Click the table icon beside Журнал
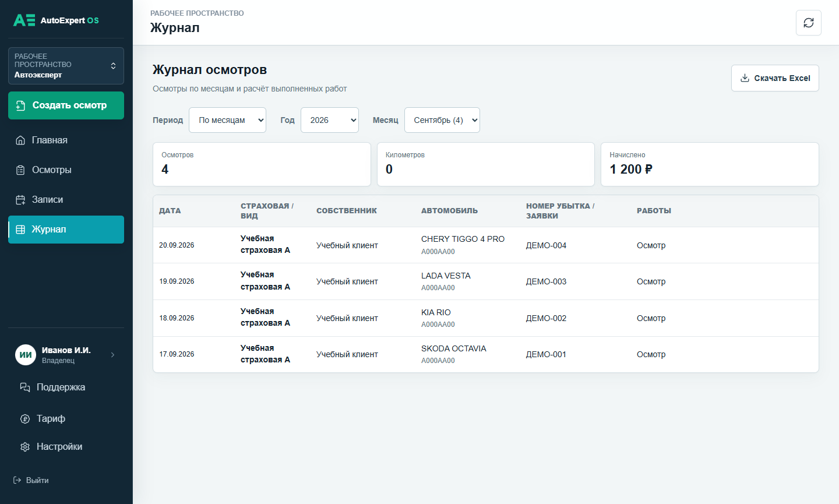The width and height of the screenshot is (839, 504). 20,230
